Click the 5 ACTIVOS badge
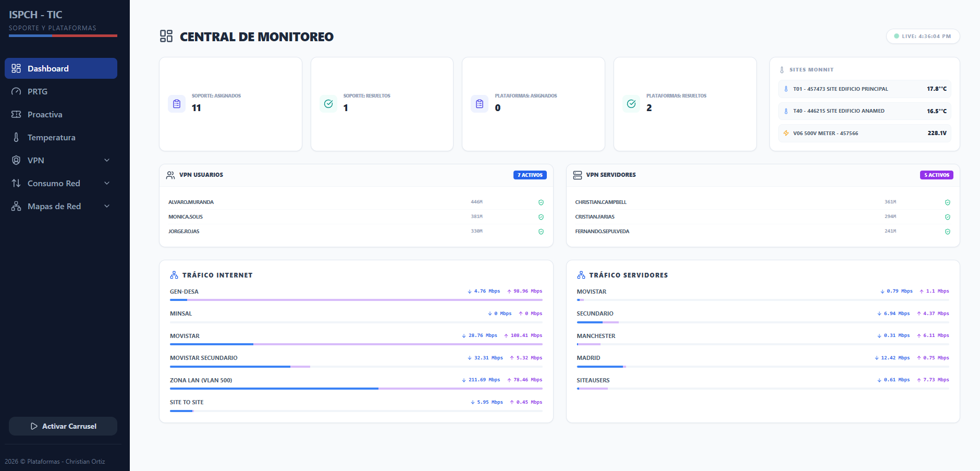This screenshot has width=980, height=471. (x=937, y=175)
